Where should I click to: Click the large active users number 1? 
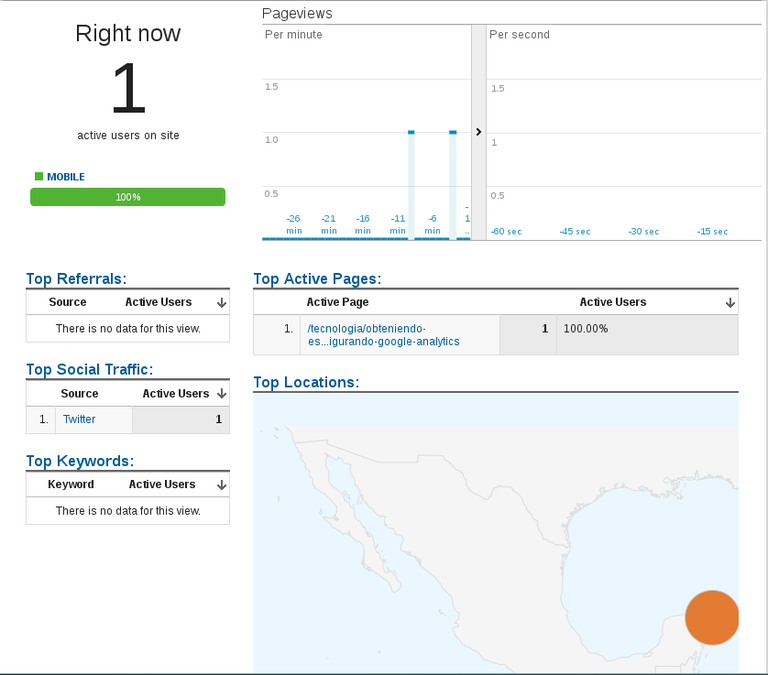(128, 89)
